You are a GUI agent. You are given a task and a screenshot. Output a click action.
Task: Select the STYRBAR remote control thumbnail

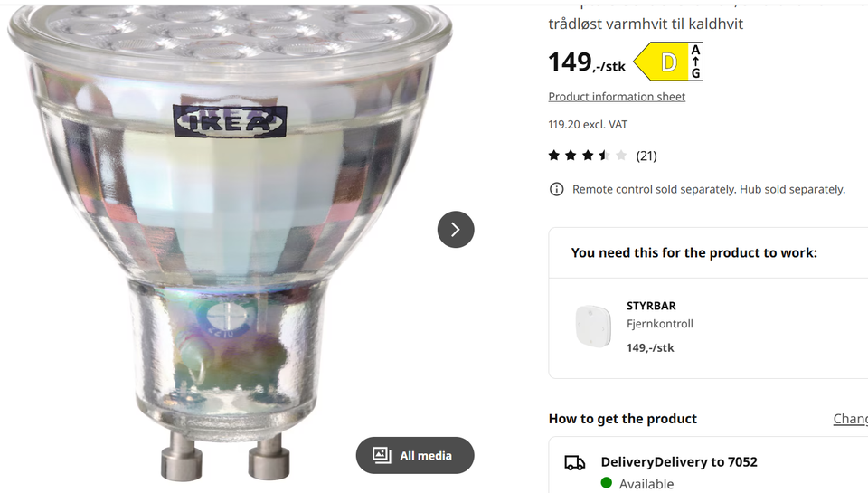click(x=593, y=327)
